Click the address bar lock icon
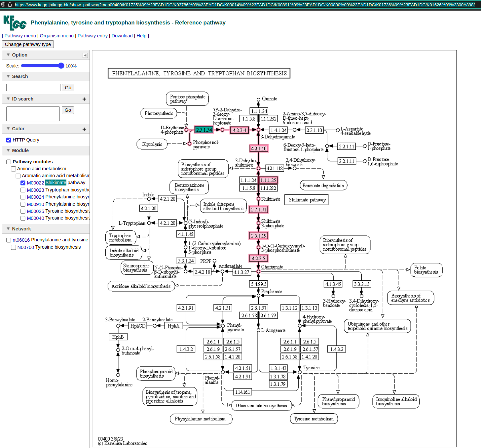 tap(10, 5)
